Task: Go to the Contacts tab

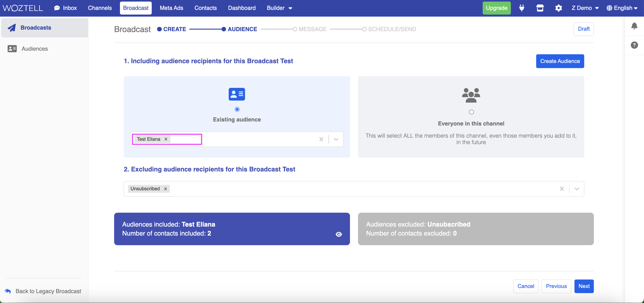Action: point(205,8)
